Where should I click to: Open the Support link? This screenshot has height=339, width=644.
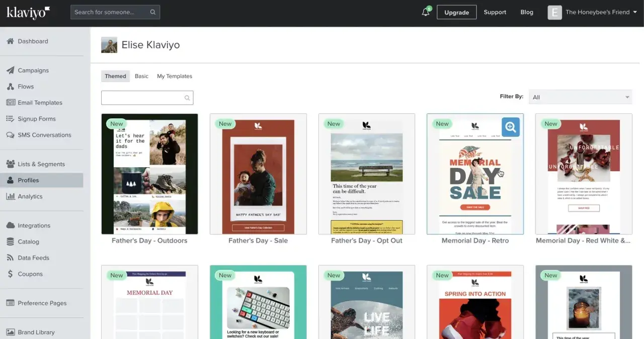(495, 12)
